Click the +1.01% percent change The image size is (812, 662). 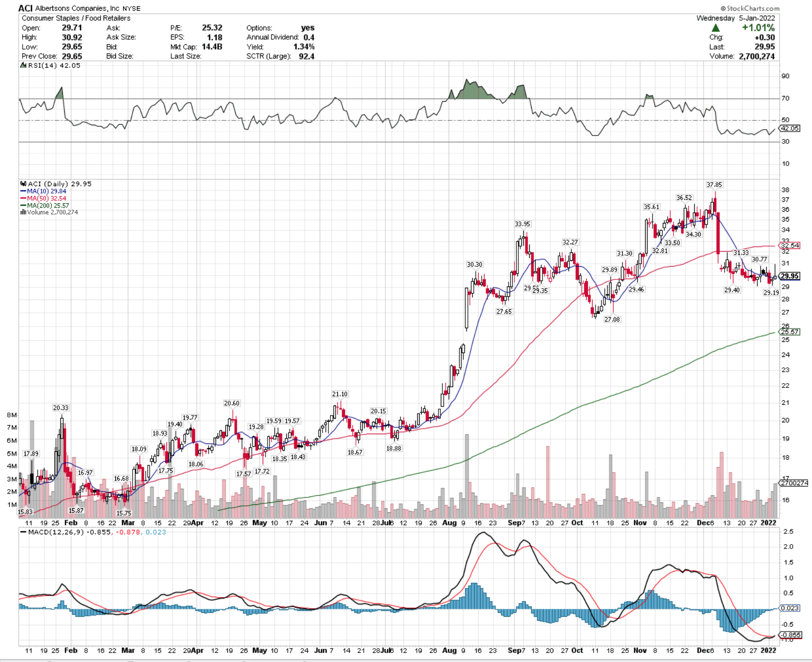click(x=758, y=28)
